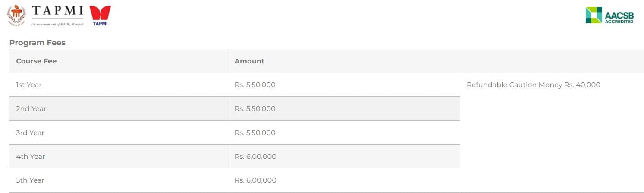Click the 3rd Year fee amount
This screenshot has width=644, height=193.
(x=255, y=133)
